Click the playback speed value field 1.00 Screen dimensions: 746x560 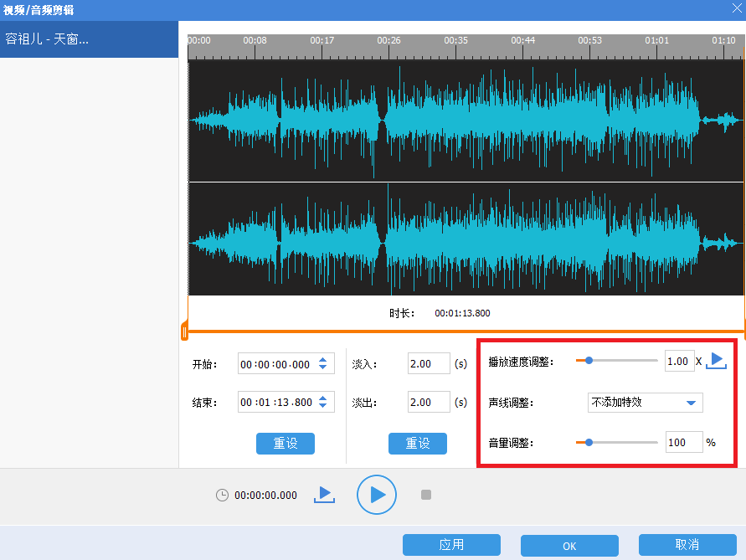679,361
